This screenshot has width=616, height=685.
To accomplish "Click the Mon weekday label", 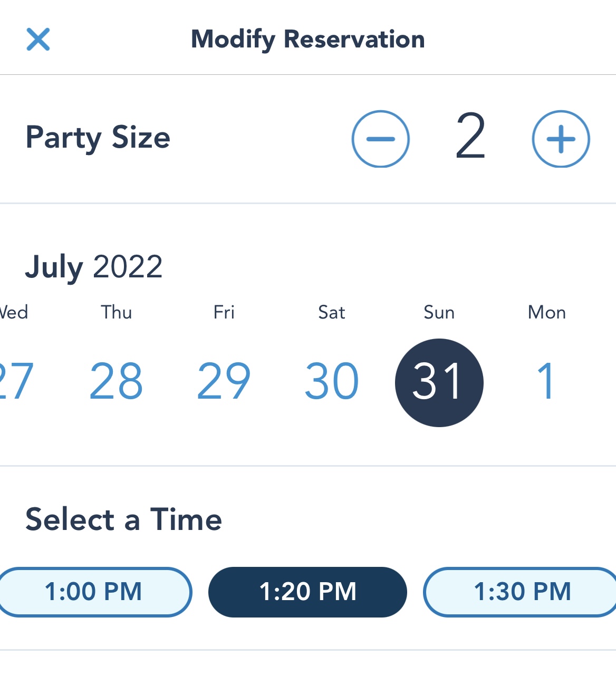I will [546, 312].
